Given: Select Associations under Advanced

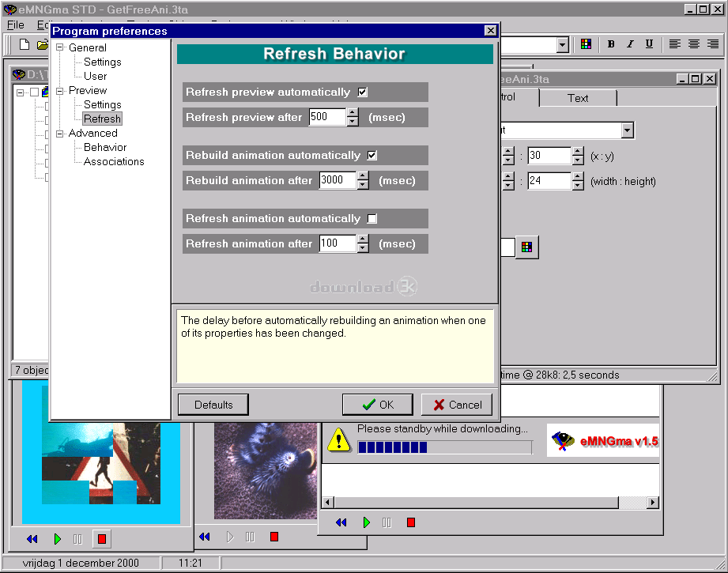Looking at the screenshot, I should click(114, 161).
